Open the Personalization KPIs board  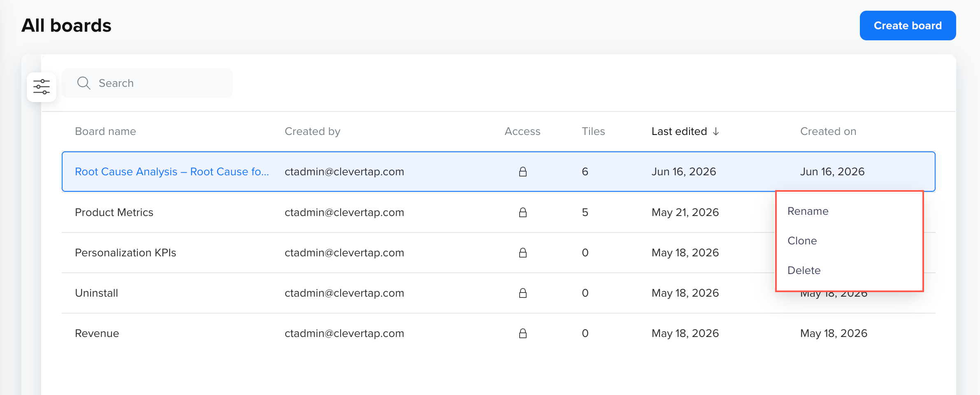[x=125, y=253]
